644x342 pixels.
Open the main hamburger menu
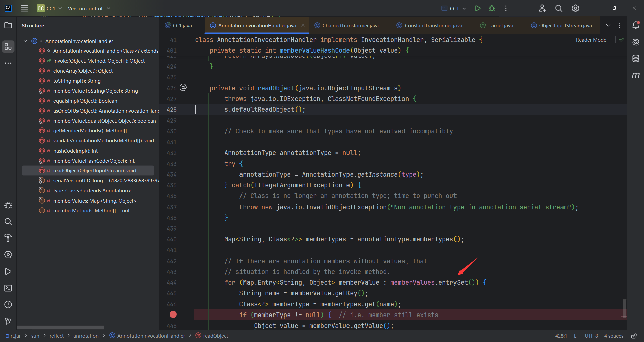pyautogui.click(x=24, y=8)
